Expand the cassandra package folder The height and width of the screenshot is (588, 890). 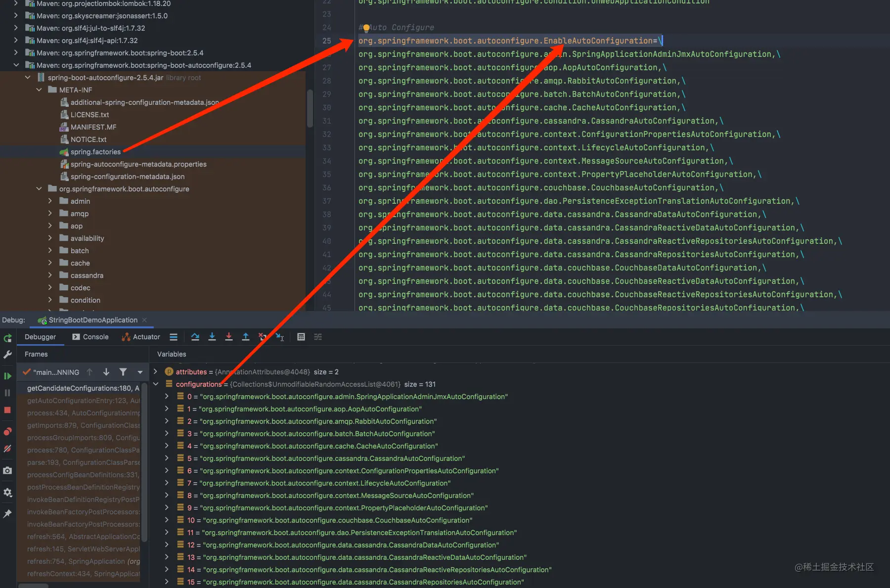(50, 275)
